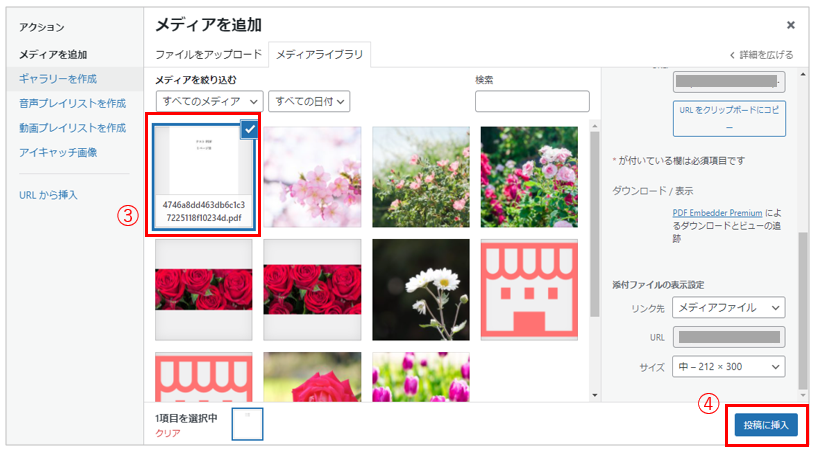Screen dimensions: 816x455
Task: Click the selected item preview thumbnail at bottom
Action: [247, 424]
